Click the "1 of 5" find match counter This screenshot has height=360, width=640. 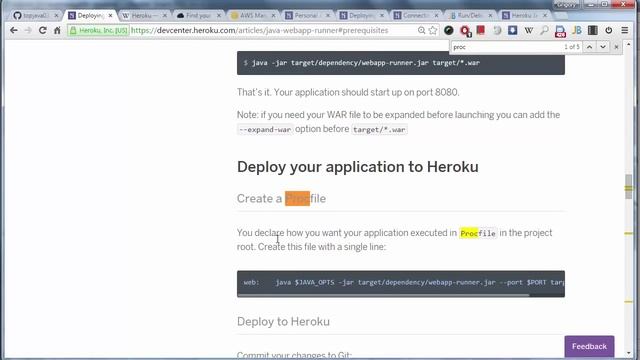pos(571,47)
